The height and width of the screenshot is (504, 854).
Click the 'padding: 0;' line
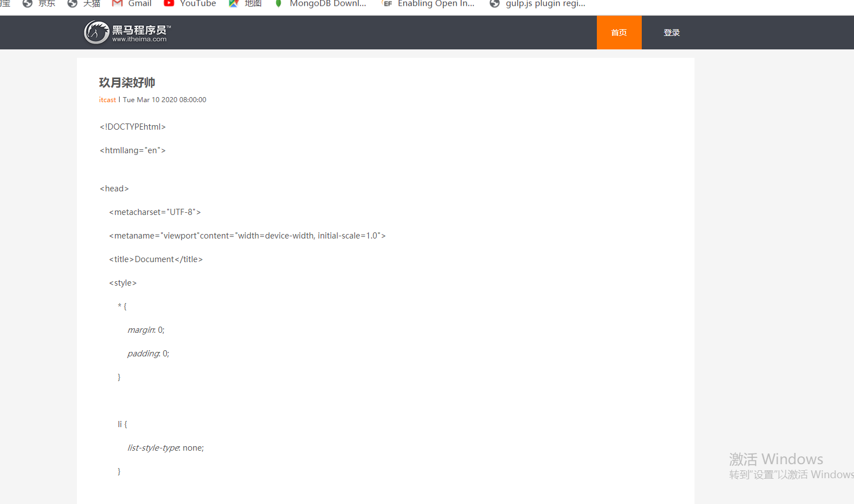click(148, 354)
